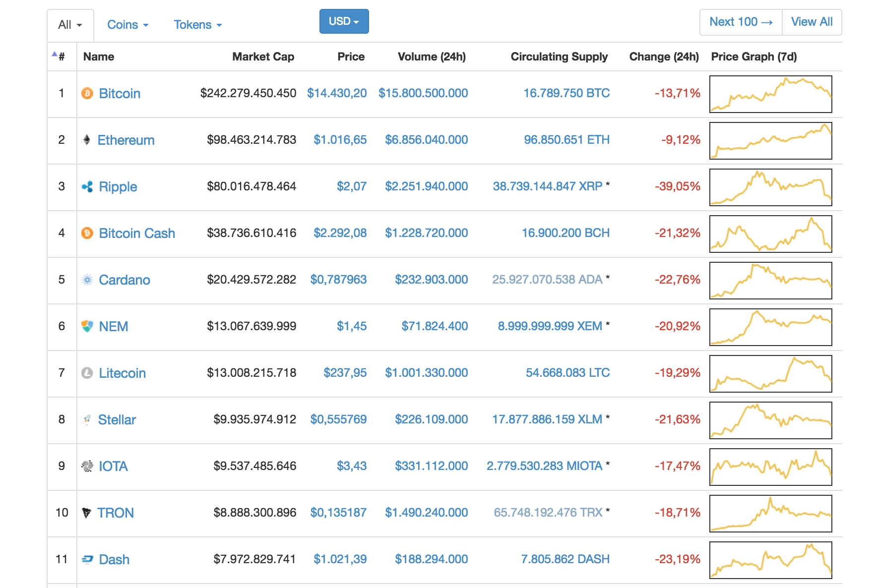Click the Ethereum diamond logo icon
Screen dimensions: 877x588
[x=87, y=140]
